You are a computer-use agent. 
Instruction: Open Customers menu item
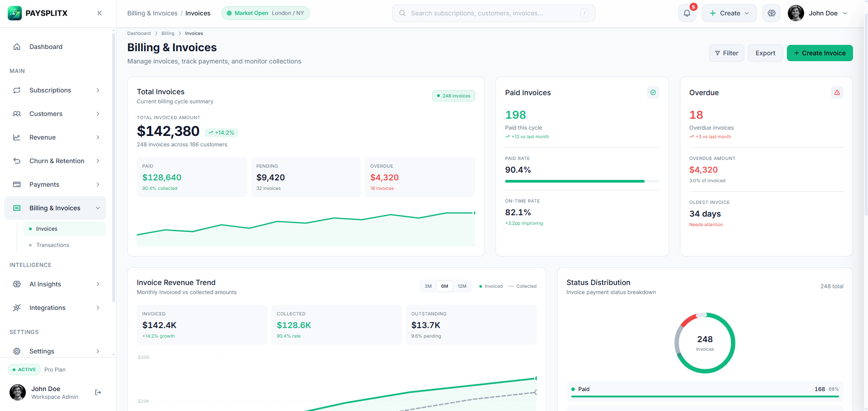pyautogui.click(x=55, y=114)
